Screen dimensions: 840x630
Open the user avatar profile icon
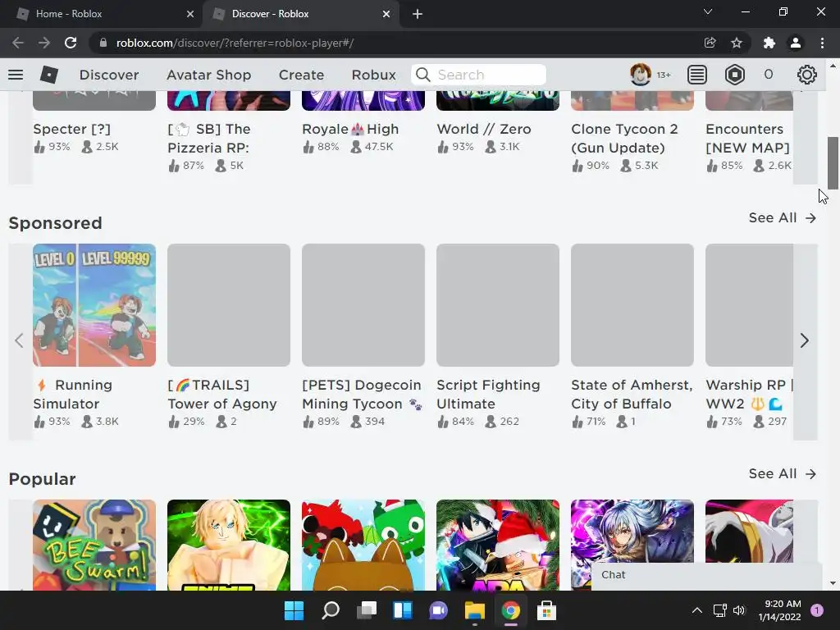(x=640, y=75)
